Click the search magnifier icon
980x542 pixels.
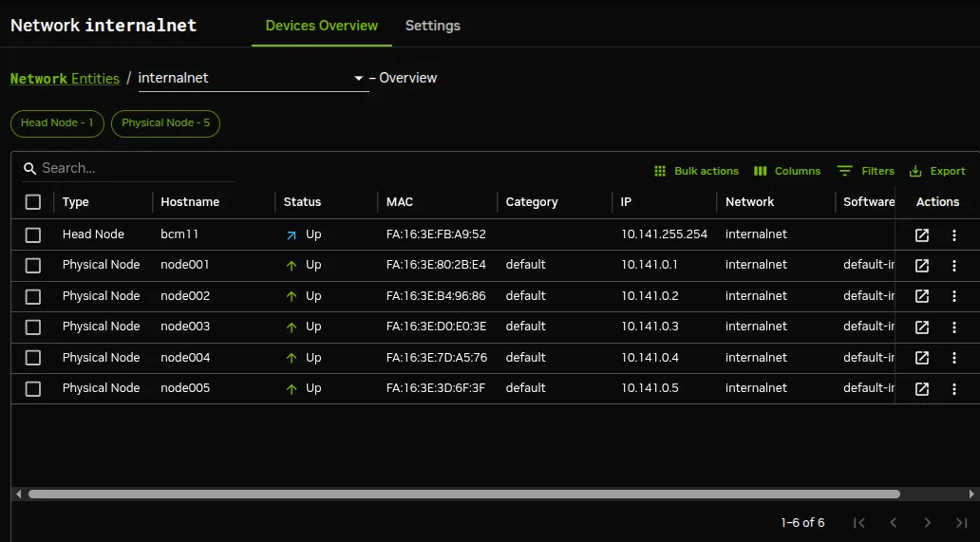click(29, 169)
